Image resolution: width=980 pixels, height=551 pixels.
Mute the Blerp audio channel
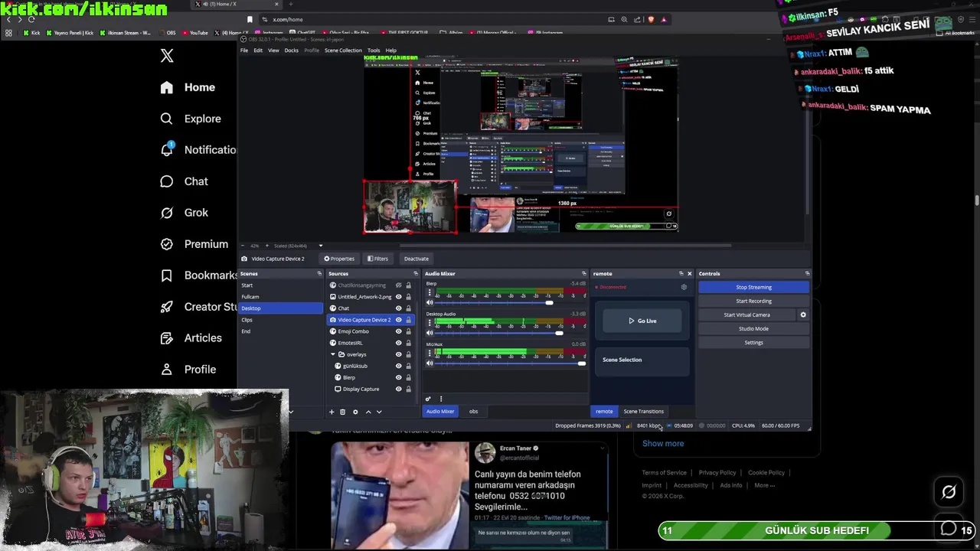coord(430,302)
